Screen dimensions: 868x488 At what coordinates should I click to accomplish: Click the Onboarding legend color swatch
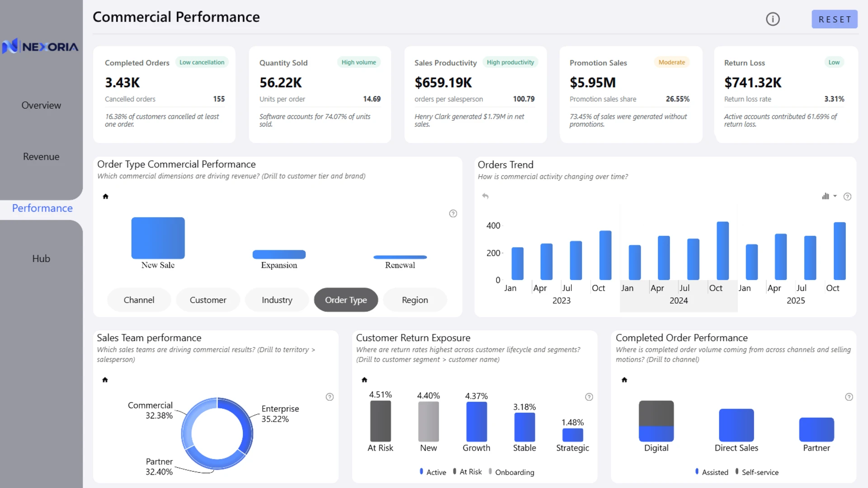point(490,471)
